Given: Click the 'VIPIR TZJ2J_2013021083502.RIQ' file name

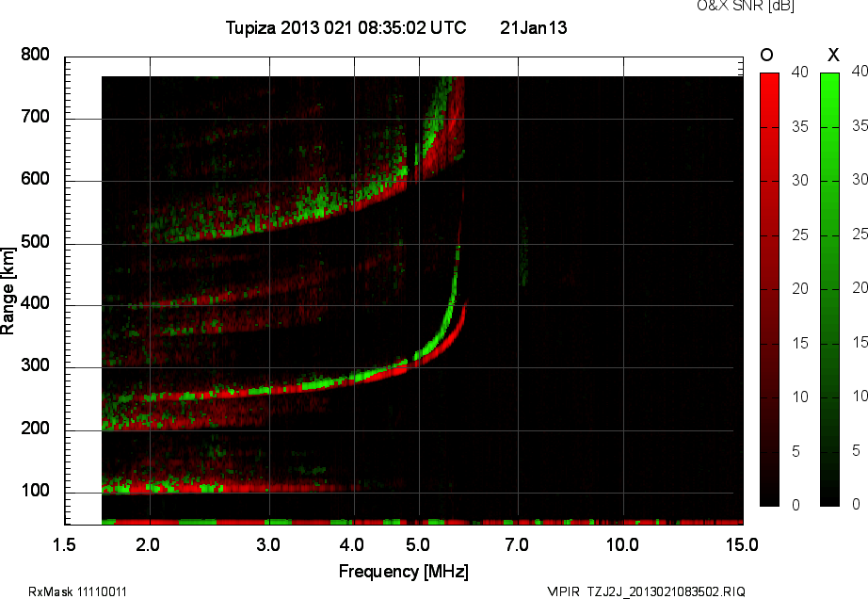Looking at the screenshot, I should click(x=646, y=591).
